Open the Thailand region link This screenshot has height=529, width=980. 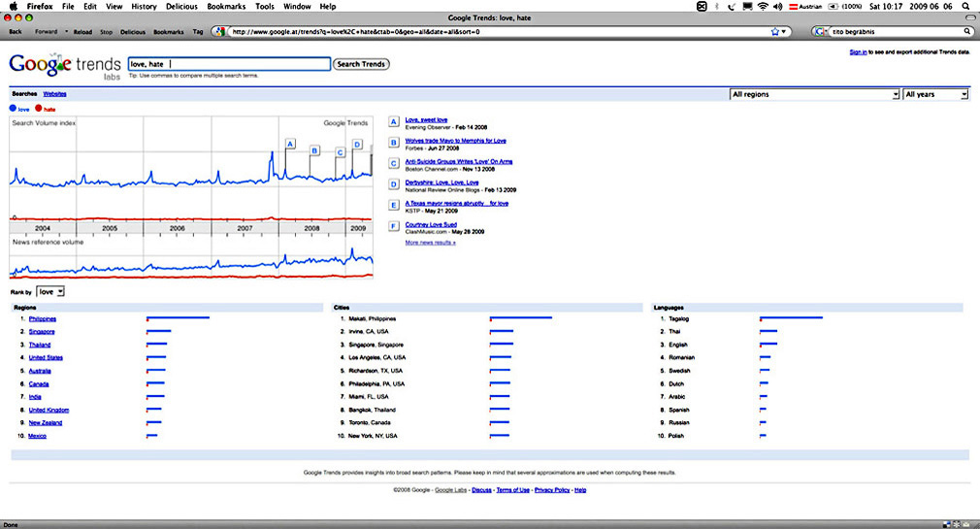40,346
